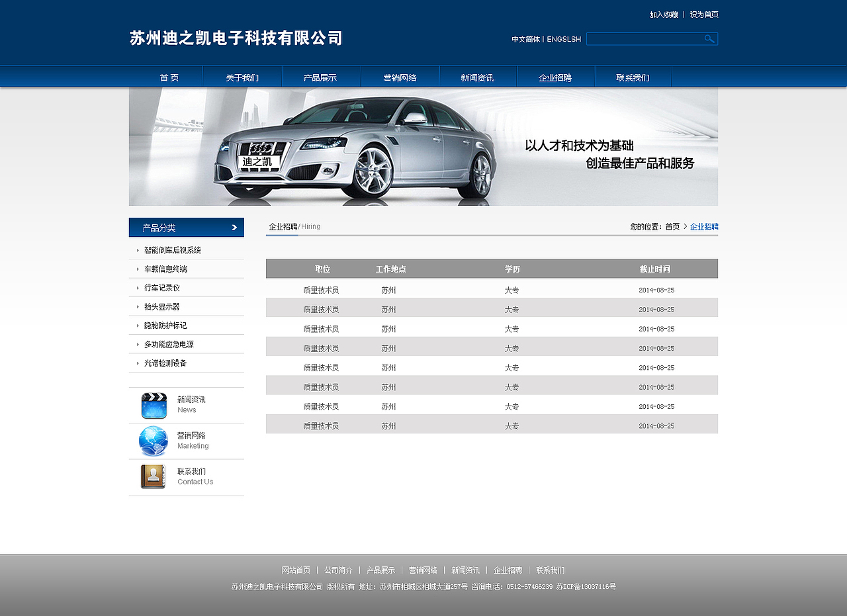Click footer 新闻资讯 link
847x616 pixels.
[465, 570]
